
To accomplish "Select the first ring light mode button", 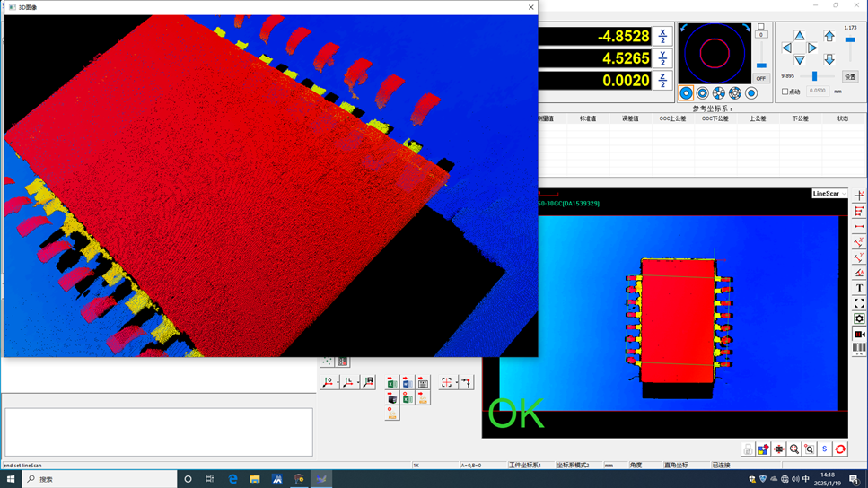I will click(686, 93).
